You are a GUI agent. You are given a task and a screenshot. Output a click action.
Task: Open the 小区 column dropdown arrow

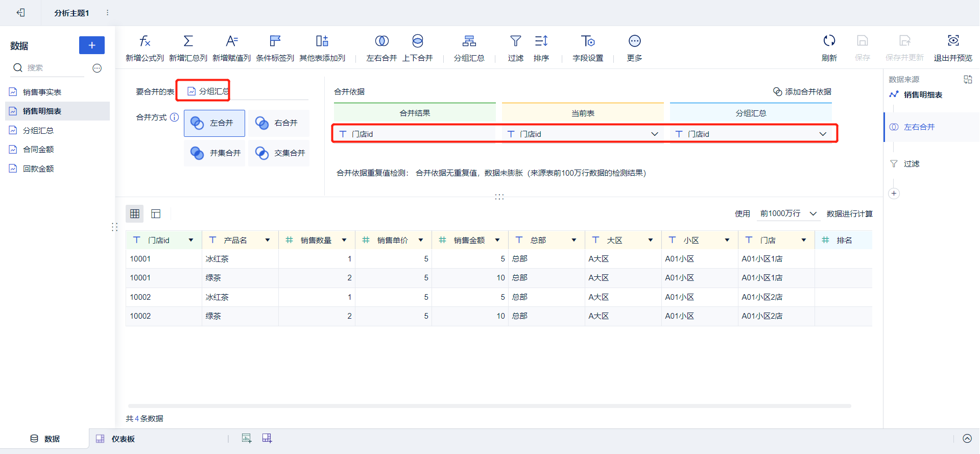click(727, 240)
